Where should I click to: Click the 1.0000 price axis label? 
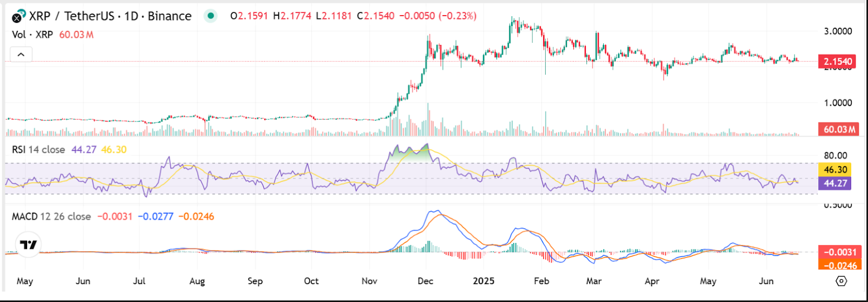click(x=838, y=102)
